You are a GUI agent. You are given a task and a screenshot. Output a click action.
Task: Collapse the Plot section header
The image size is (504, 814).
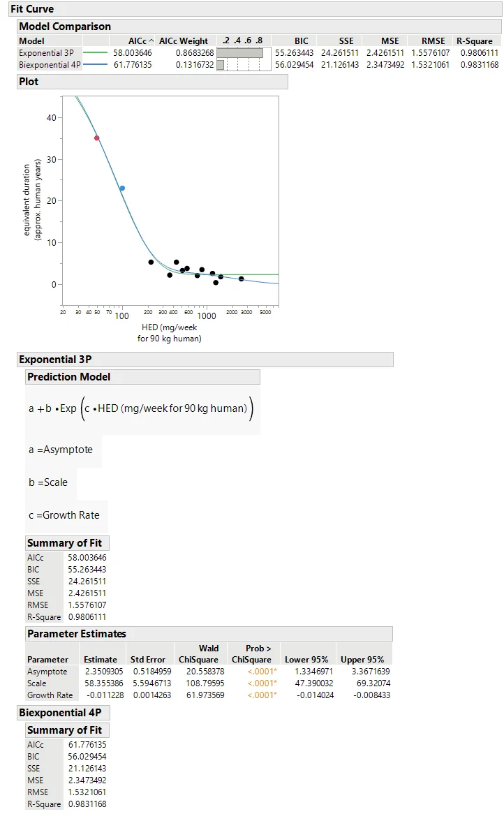[29, 82]
